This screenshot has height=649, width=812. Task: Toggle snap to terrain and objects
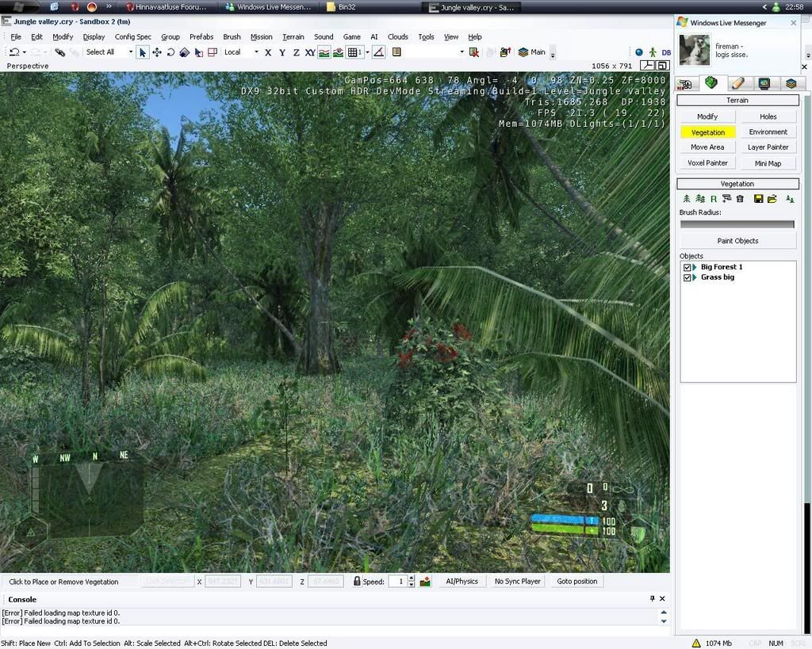[x=338, y=52]
